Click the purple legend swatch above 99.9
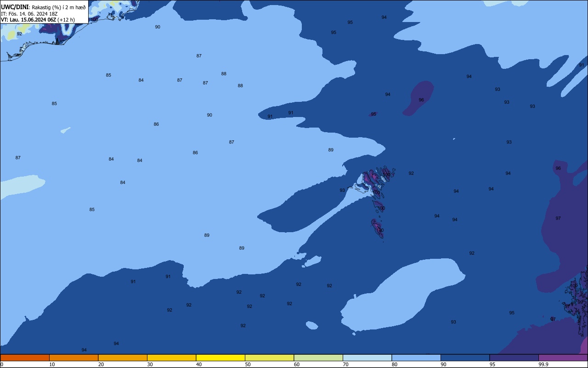 563,357
